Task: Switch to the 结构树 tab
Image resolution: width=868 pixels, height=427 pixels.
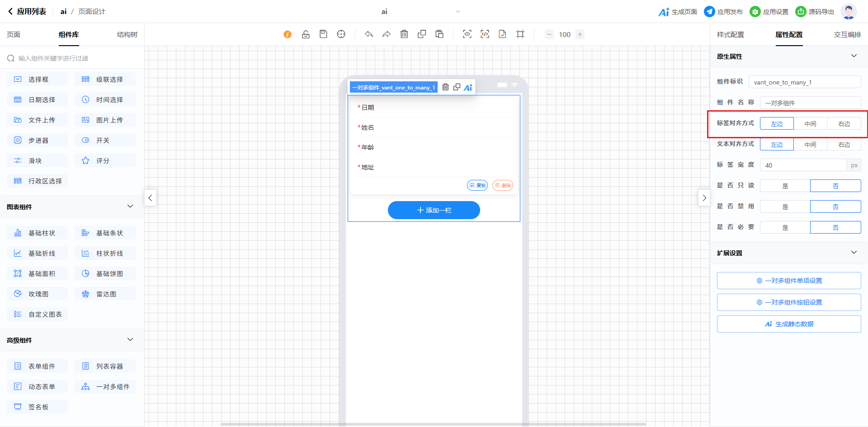Action: click(x=127, y=35)
